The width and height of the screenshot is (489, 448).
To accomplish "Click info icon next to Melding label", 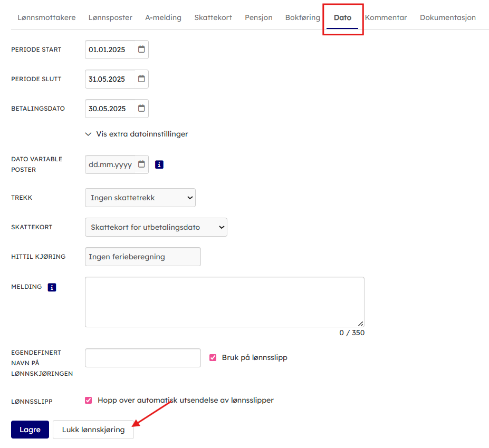I will coord(52,287).
